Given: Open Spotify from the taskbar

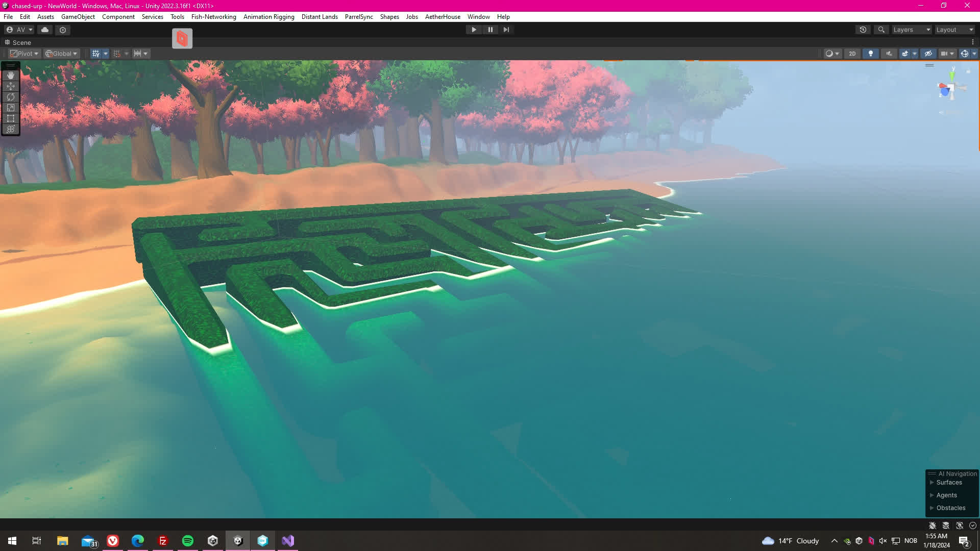Looking at the screenshot, I should [x=188, y=541].
